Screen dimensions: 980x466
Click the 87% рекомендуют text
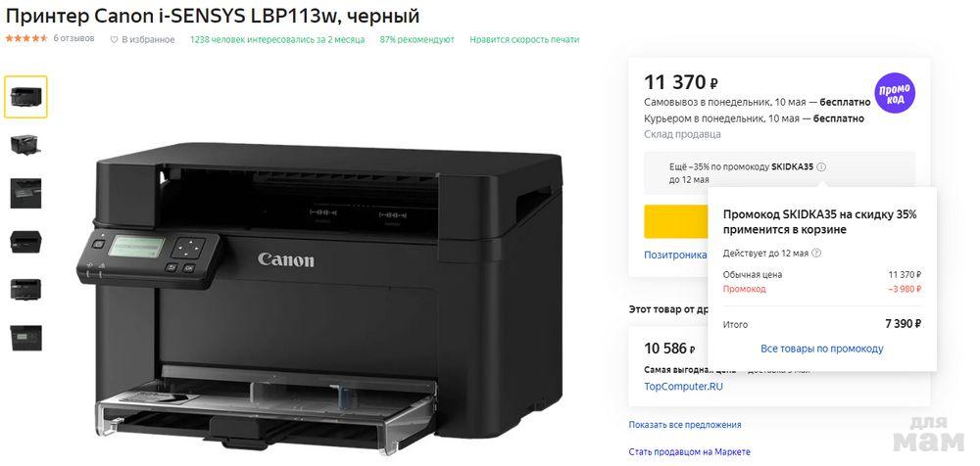click(x=416, y=39)
